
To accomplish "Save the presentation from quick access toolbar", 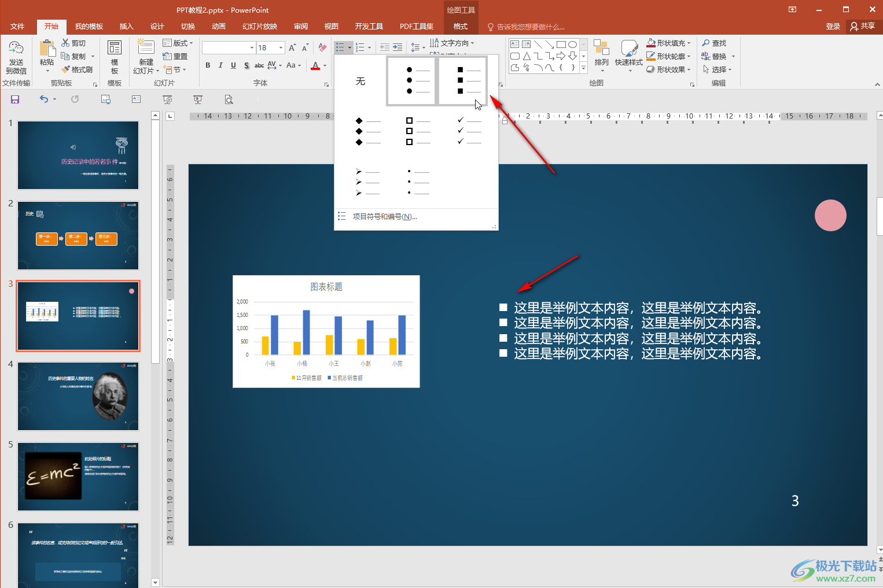I will pyautogui.click(x=15, y=99).
